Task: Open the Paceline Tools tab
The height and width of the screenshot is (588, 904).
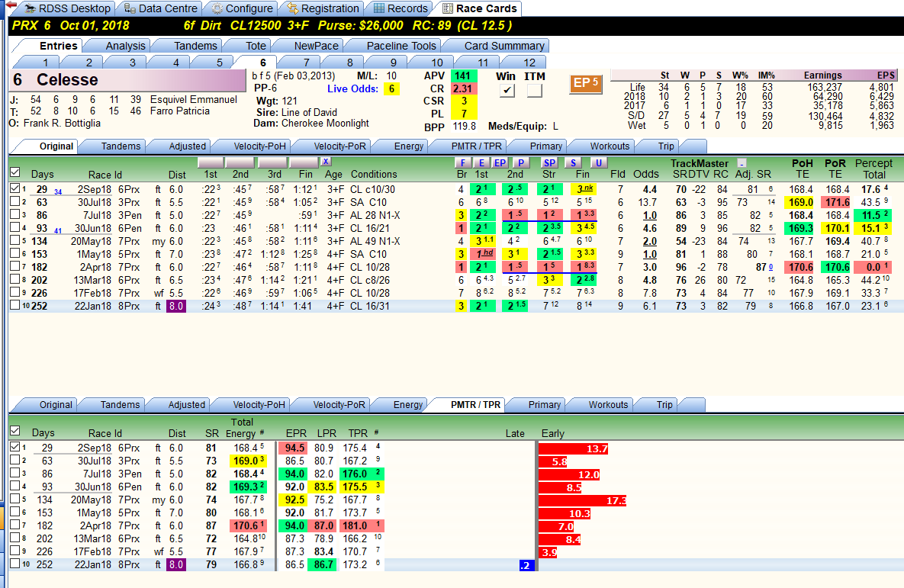Action: 401,46
